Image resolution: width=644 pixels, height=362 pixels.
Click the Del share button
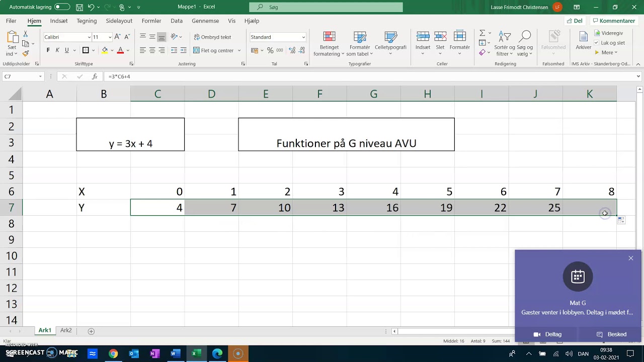tap(575, 21)
